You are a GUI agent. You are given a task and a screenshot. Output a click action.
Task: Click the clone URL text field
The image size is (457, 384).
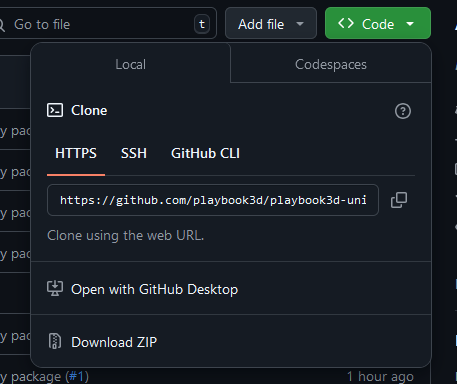213,200
